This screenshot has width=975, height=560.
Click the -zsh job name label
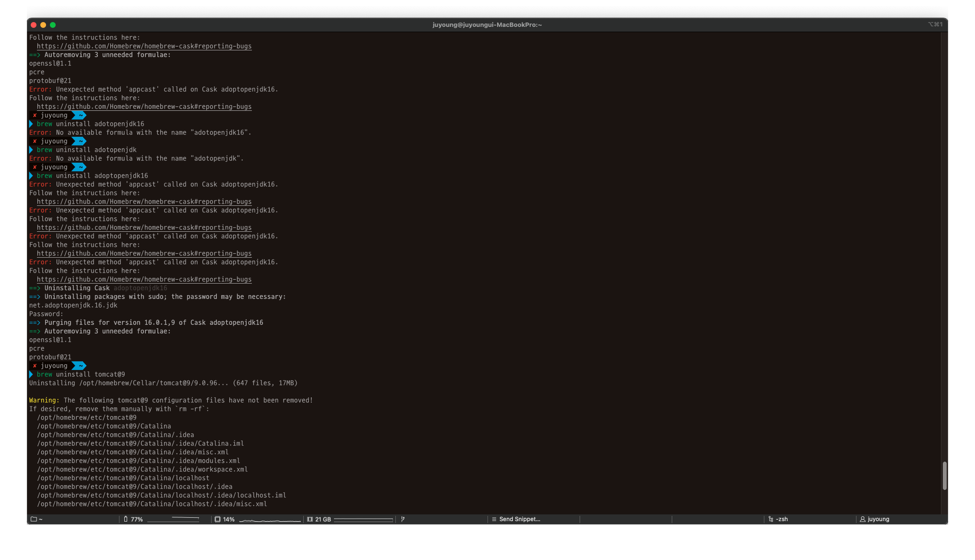(x=782, y=519)
